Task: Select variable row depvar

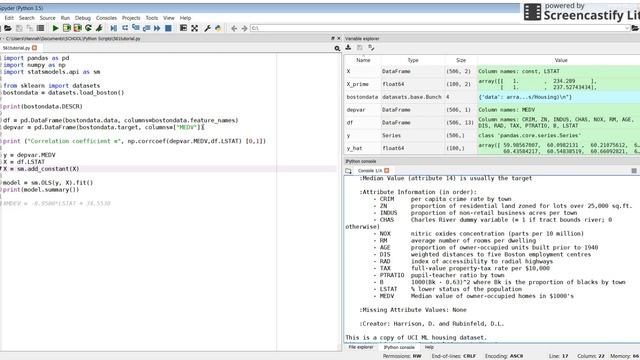Action: [492, 110]
